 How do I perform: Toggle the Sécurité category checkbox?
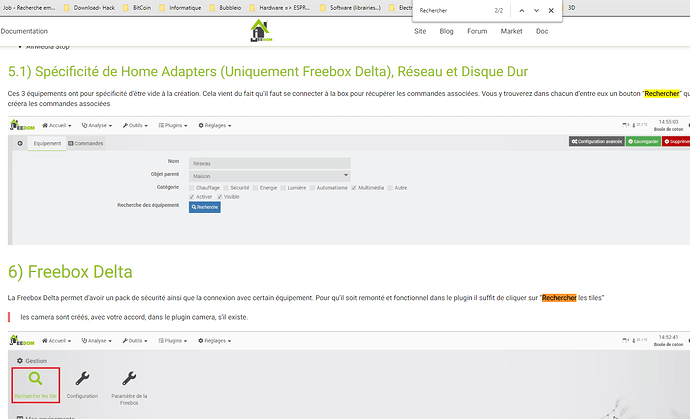(226, 188)
